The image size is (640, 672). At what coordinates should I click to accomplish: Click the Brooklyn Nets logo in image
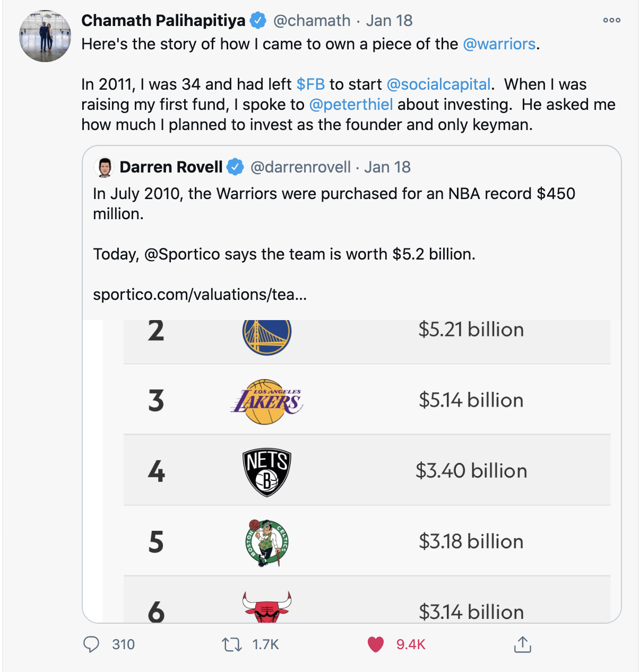pos(267,471)
